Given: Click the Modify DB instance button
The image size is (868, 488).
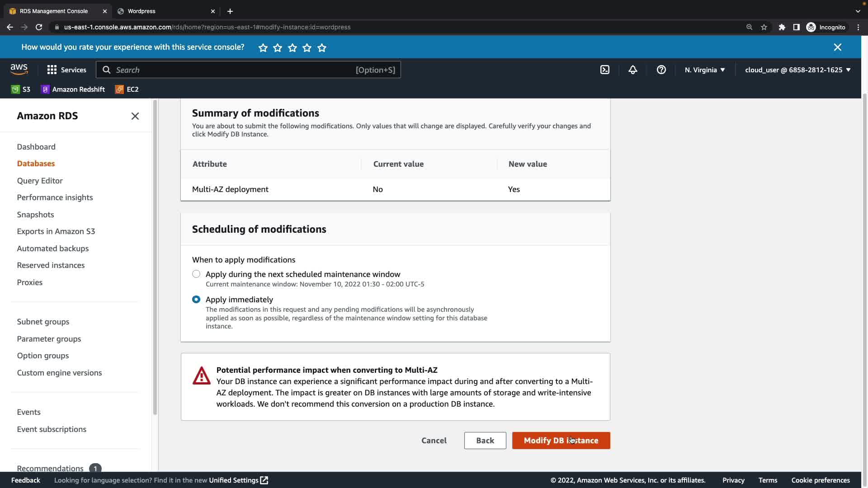Looking at the screenshot, I should [561, 441].
